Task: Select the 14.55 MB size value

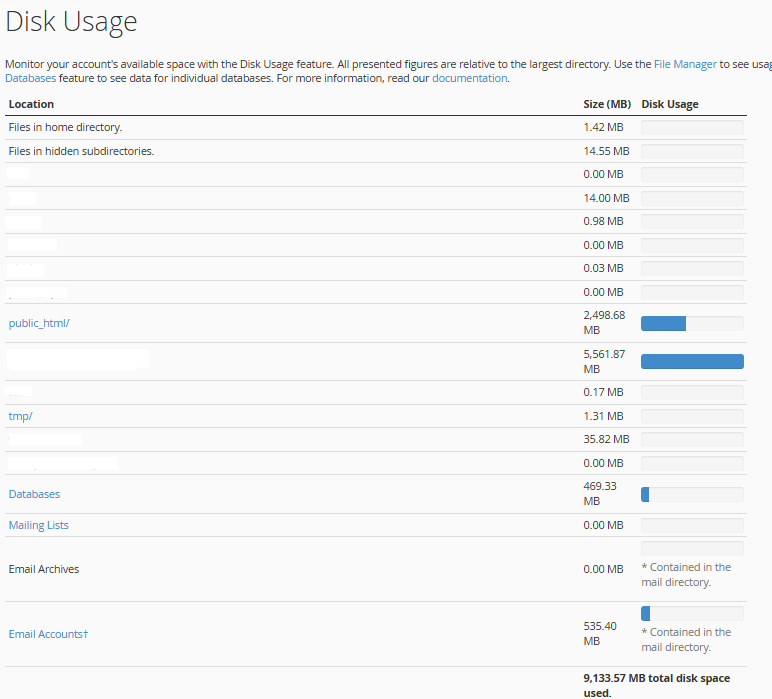Action: pyautogui.click(x=606, y=151)
